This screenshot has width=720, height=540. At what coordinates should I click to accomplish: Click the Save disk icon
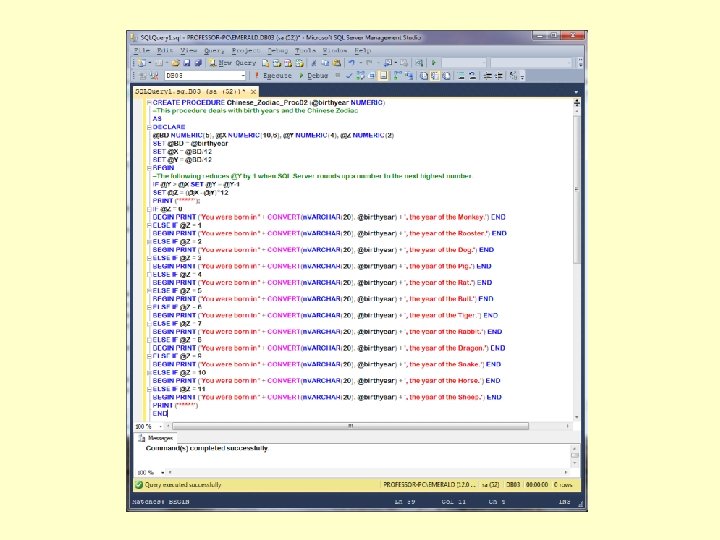coord(186,62)
